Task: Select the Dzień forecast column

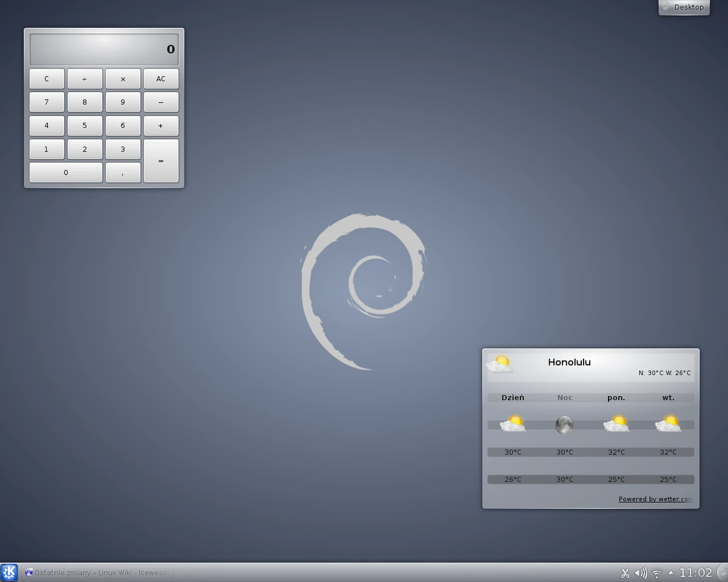Action: click(x=513, y=397)
